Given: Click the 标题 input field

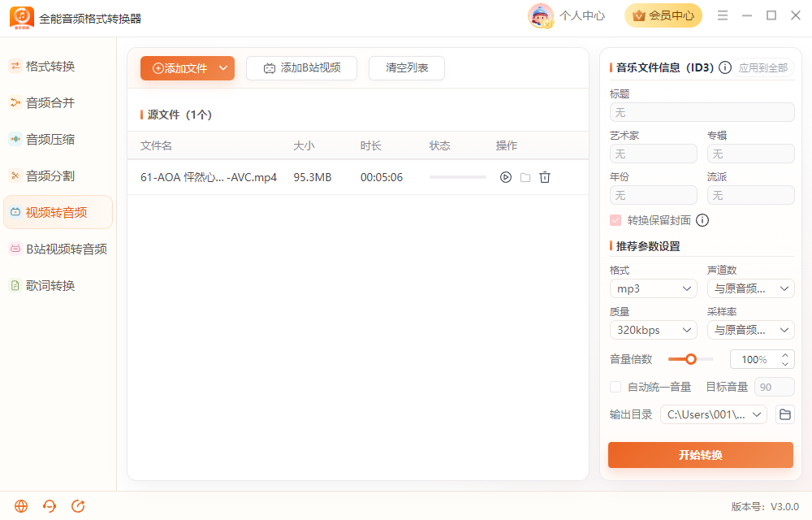Looking at the screenshot, I should 702,112.
